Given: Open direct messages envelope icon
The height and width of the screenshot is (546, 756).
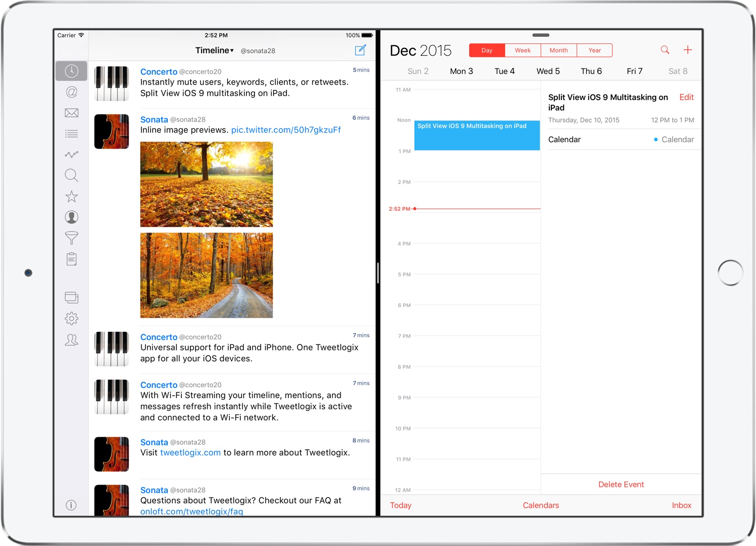Looking at the screenshot, I should [72, 113].
